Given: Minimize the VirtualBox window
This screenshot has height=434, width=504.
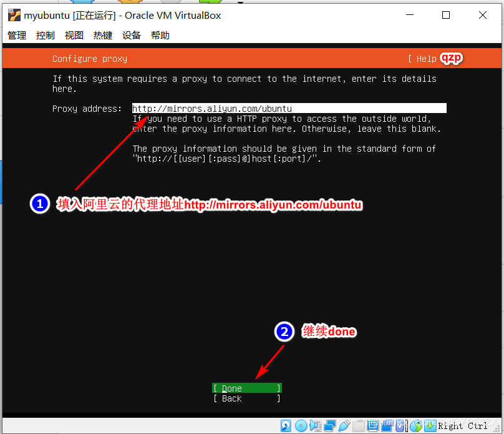Looking at the screenshot, I should [x=410, y=15].
